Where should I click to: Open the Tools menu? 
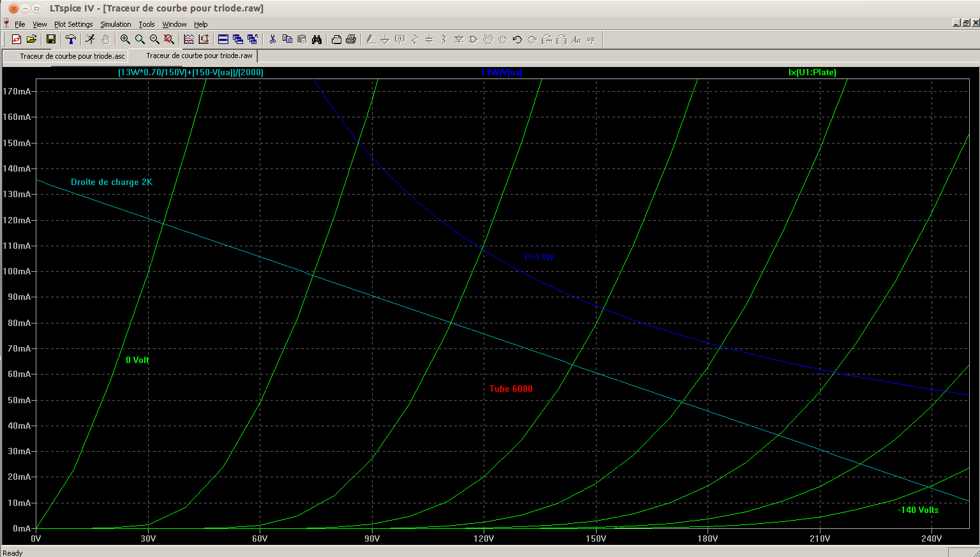pyautogui.click(x=147, y=24)
